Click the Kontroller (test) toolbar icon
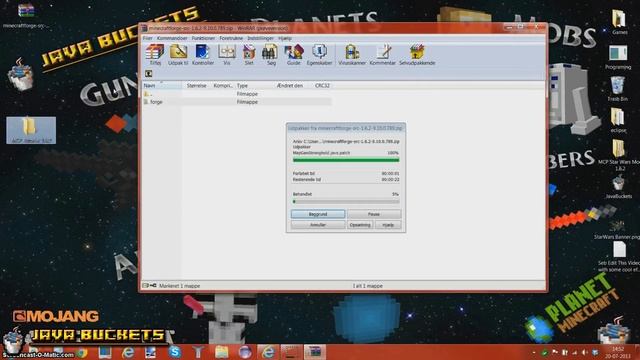This screenshot has width=640, height=360. pyautogui.click(x=202, y=55)
